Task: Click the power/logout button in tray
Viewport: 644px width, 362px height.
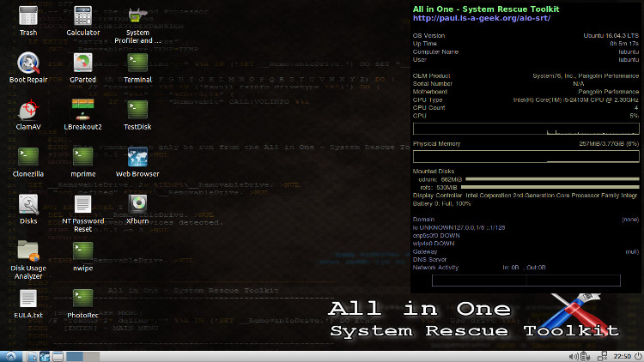Action: [x=638, y=356]
